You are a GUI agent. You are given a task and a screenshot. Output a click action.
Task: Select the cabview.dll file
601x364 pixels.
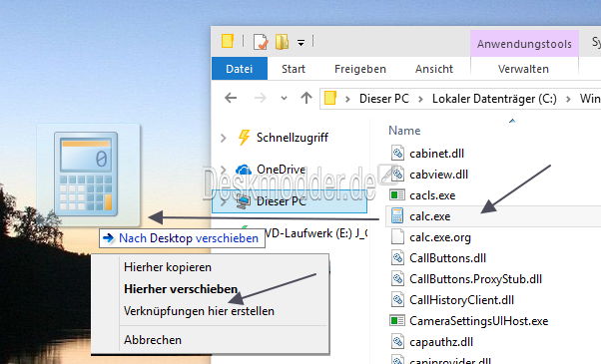438,175
